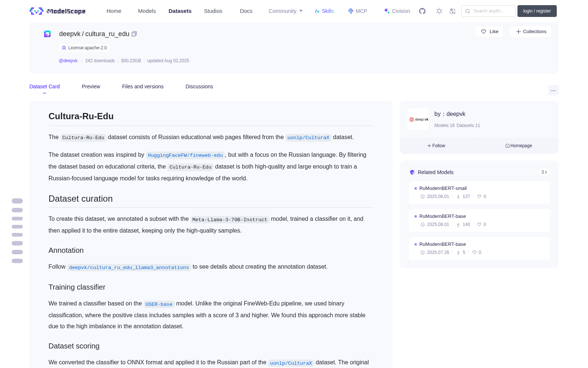588x368 pixels.
Task: Click the plus icon in Collections
Action: tap(519, 32)
